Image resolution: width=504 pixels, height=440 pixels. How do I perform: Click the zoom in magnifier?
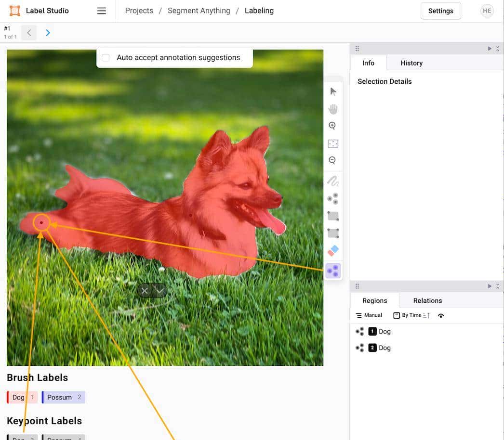pyautogui.click(x=332, y=126)
